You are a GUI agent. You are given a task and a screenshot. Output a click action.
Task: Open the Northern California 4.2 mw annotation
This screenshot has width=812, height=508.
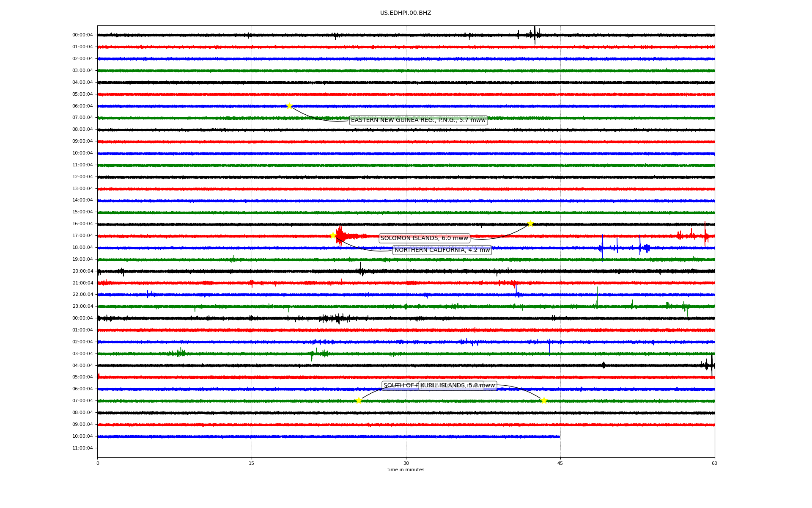click(442, 250)
